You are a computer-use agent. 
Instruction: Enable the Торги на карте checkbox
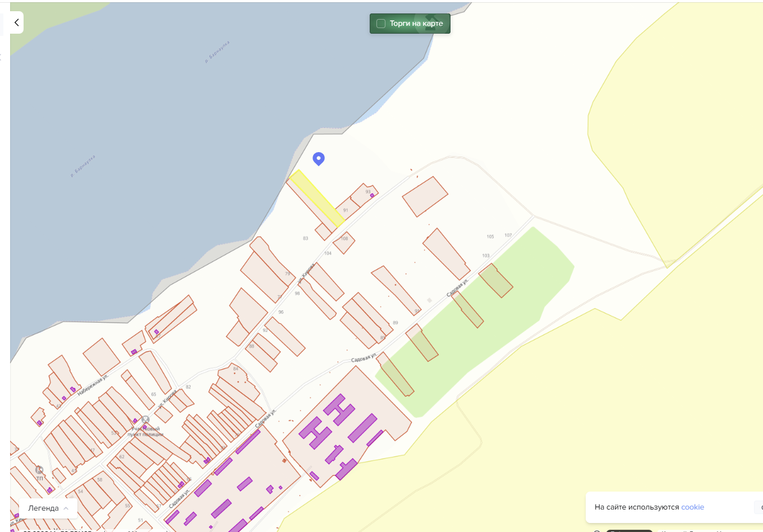click(x=381, y=24)
